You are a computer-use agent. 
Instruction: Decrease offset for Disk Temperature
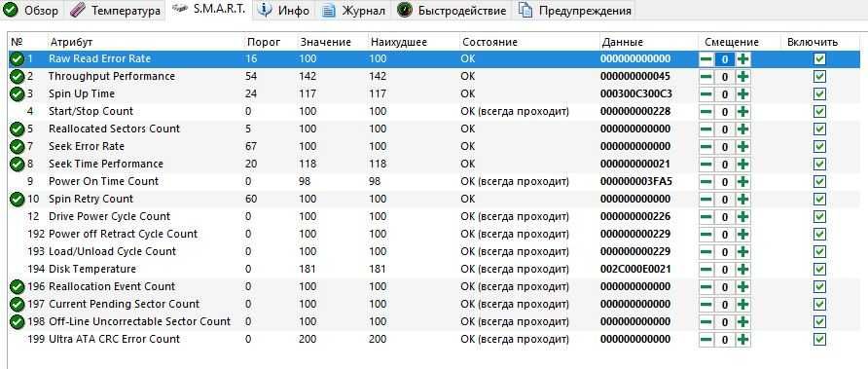(x=706, y=270)
